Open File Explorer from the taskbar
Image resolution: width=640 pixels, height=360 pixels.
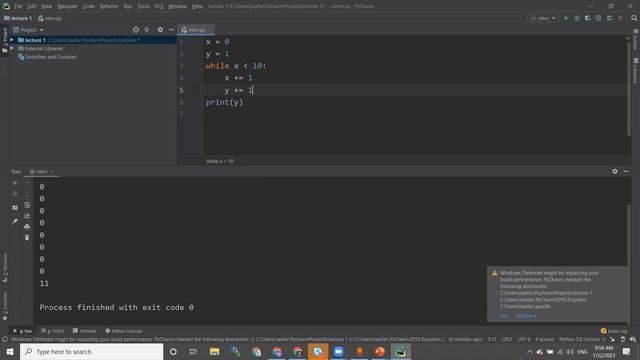tap(214, 351)
